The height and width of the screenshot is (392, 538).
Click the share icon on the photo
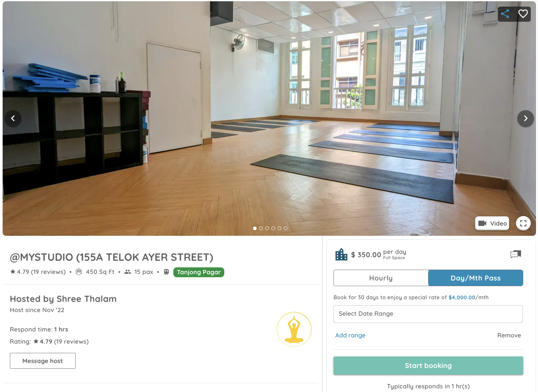click(x=505, y=14)
